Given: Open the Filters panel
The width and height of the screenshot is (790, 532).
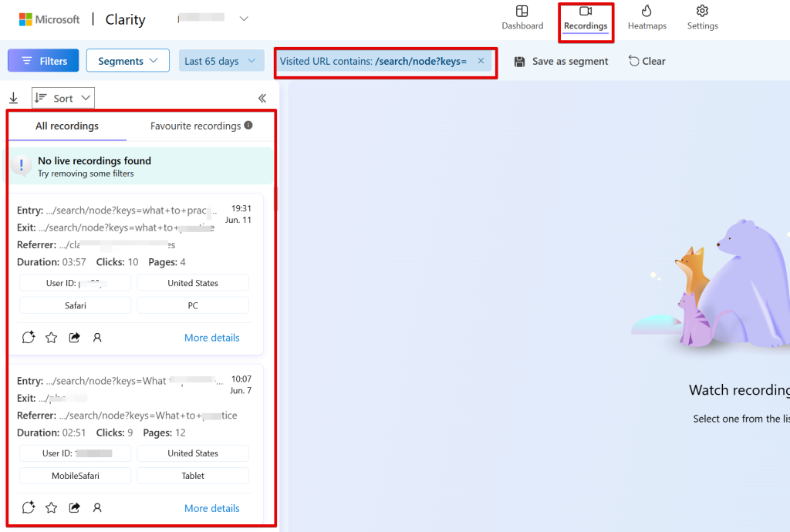Looking at the screenshot, I should pos(43,61).
